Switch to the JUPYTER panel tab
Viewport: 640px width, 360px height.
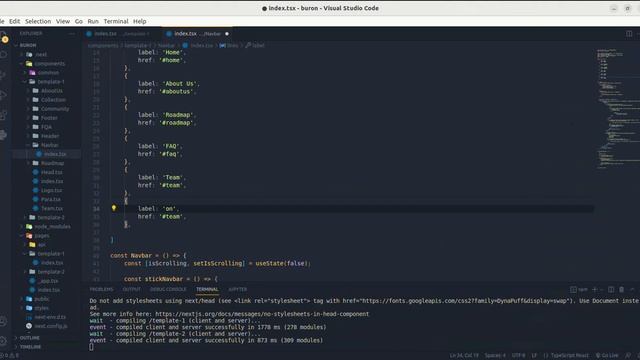tap(238, 289)
